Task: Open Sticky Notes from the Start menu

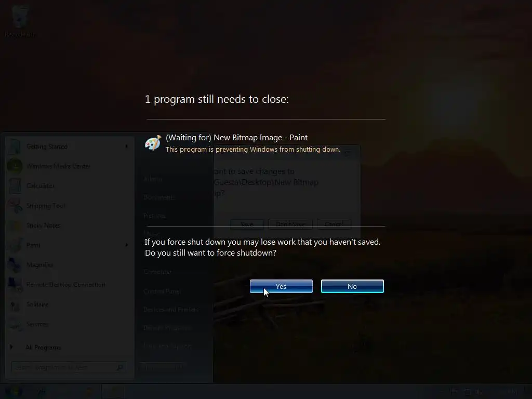Action: pos(70,225)
